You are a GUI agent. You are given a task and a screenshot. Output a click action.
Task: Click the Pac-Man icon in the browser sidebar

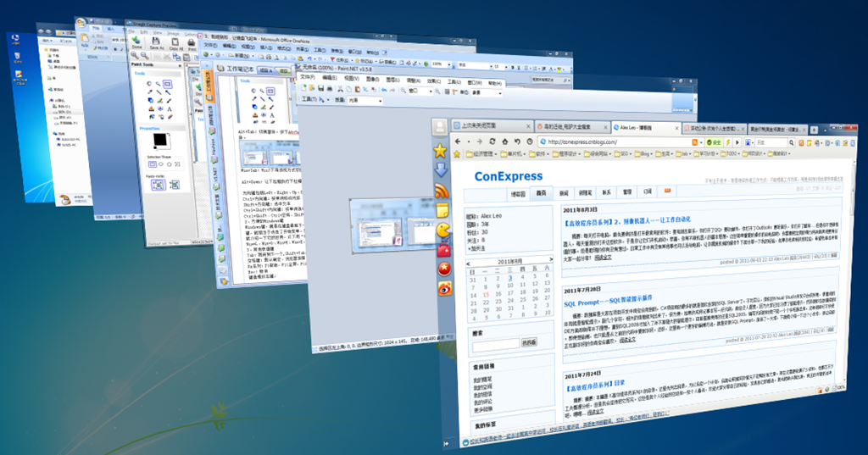coord(443,230)
